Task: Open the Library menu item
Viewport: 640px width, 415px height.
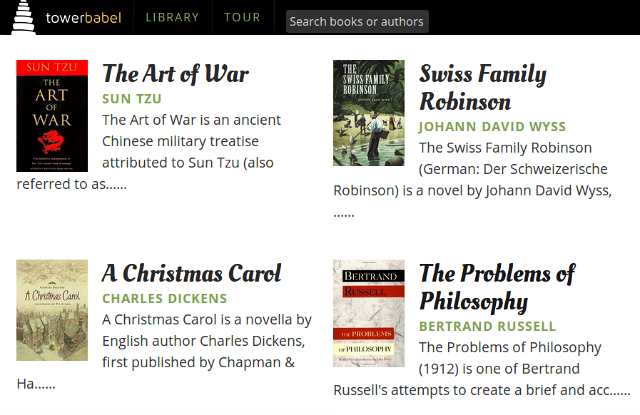Action: 172,18
